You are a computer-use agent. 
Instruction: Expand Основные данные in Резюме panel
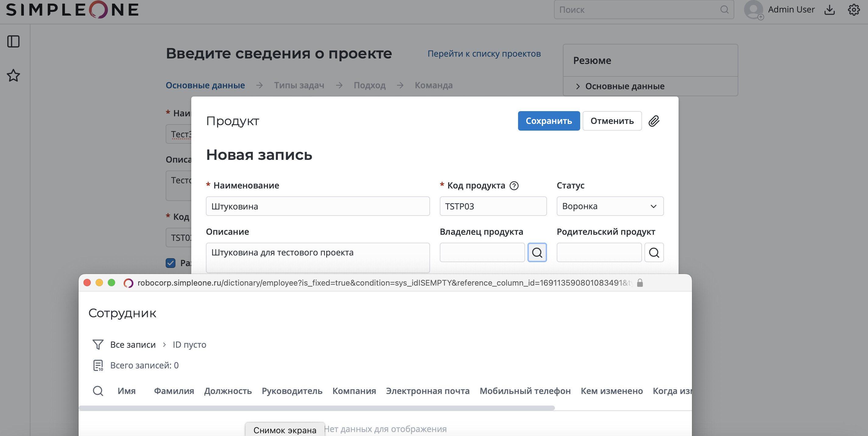[577, 86]
